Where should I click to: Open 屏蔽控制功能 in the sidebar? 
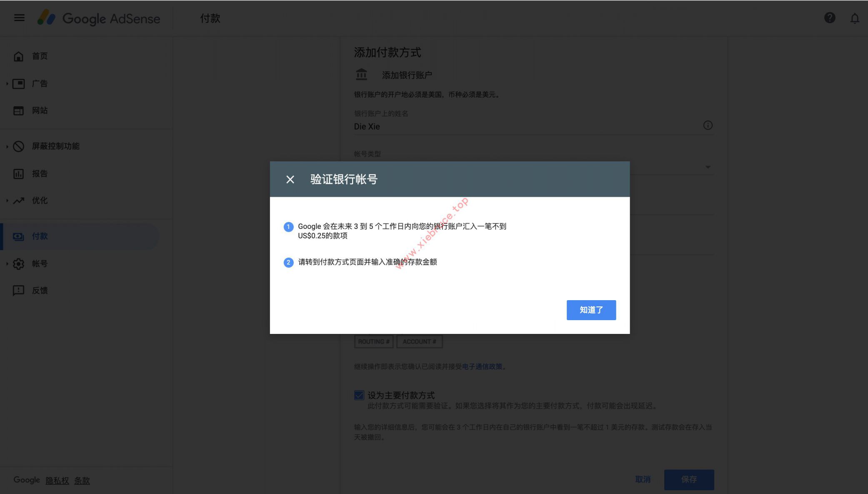click(x=56, y=146)
